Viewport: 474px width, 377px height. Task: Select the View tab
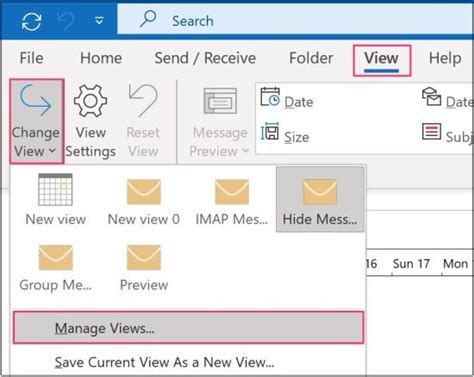(382, 60)
